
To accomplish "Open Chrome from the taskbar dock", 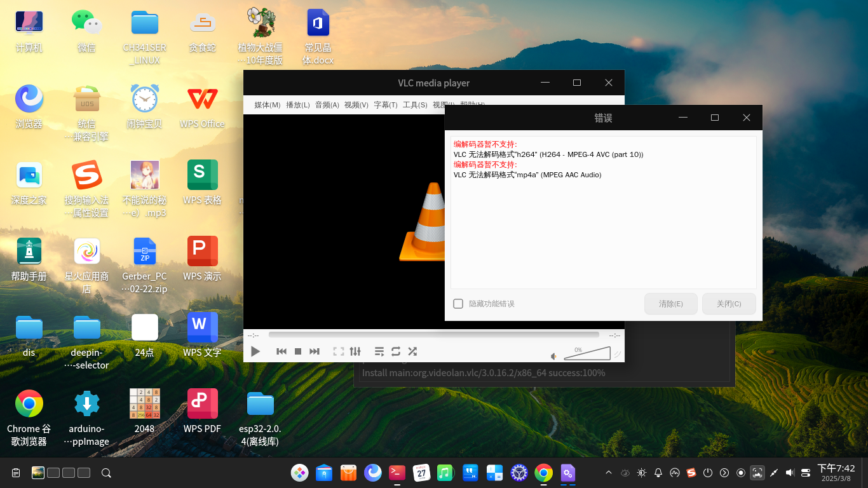I will [543, 473].
